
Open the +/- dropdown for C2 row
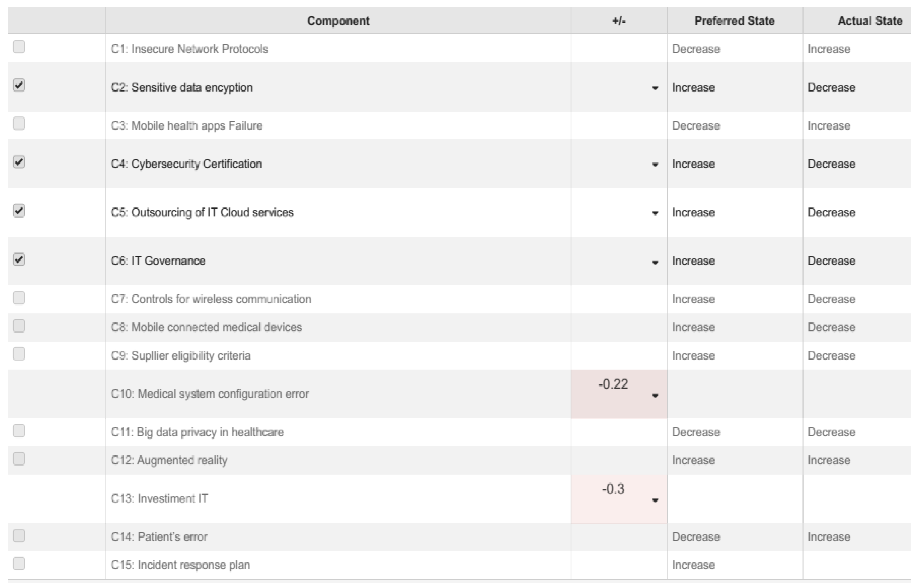pyautogui.click(x=655, y=88)
